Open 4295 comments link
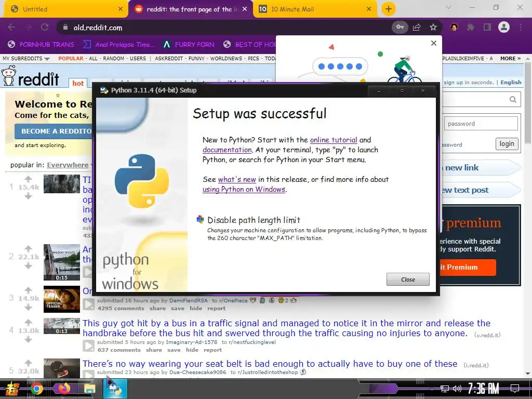 pos(121,309)
